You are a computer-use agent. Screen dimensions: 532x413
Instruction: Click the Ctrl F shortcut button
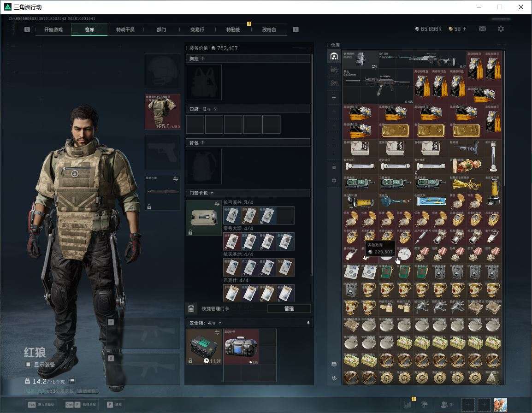[x=81, y=405]
